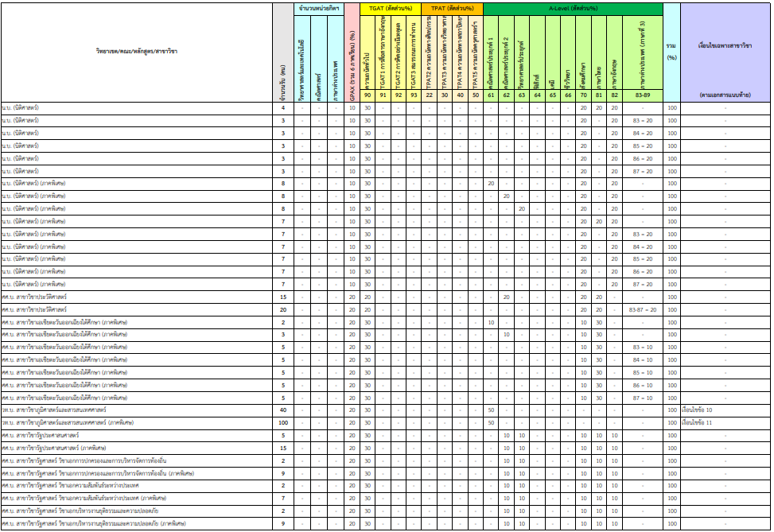774x532 pixels.
Task: Select the "วิทยาเขต/คณะ/หลักสูตร/สาขาวิชา" header cell
Action: (137, 52)
